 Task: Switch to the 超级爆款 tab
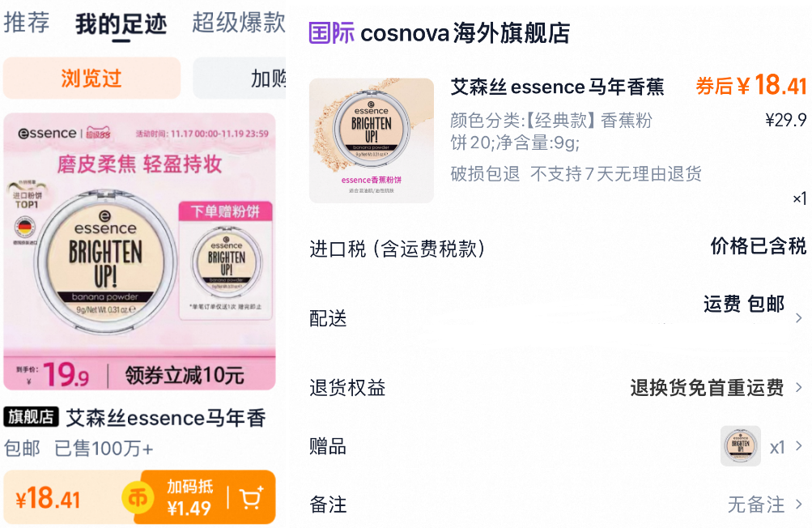pos(239,23)
